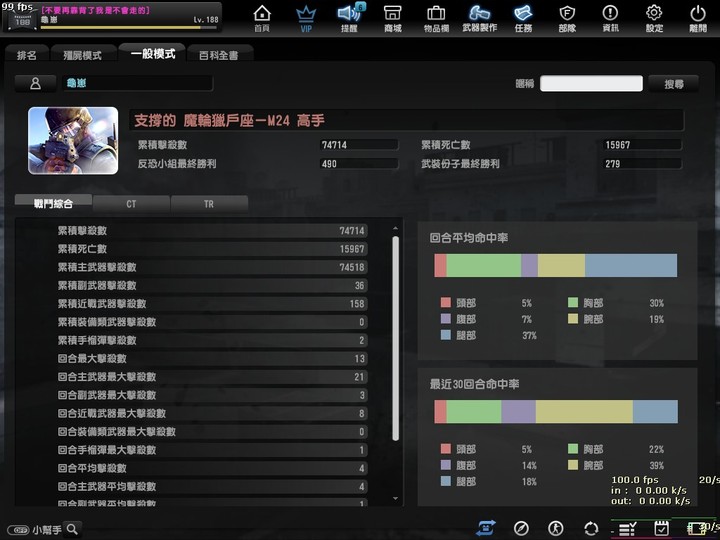
Task: Open the 部隊 clan shield icon
Action: coord(567,18)
